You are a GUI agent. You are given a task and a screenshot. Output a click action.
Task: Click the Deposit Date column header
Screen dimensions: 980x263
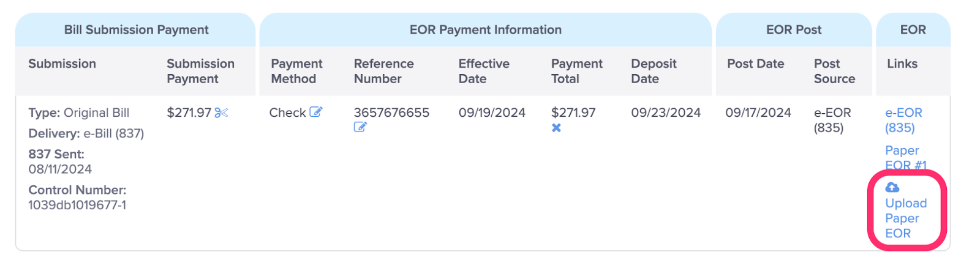654,71
